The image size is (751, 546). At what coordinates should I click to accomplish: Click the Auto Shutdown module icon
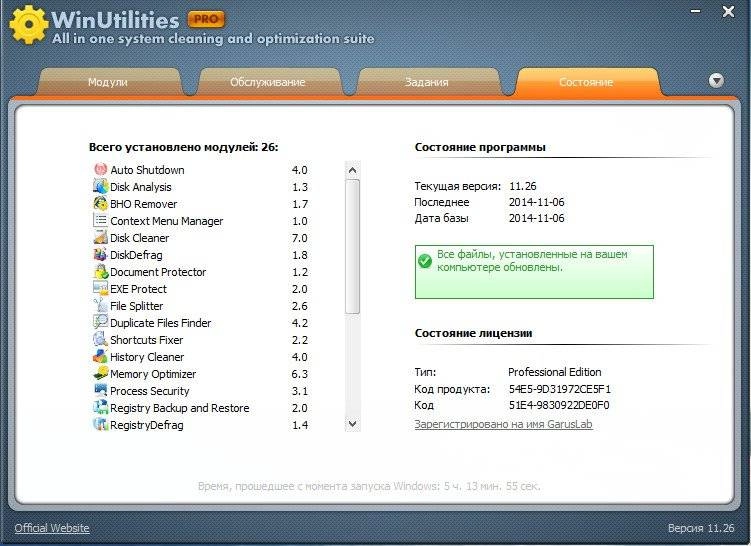click(x=100, y=170)
